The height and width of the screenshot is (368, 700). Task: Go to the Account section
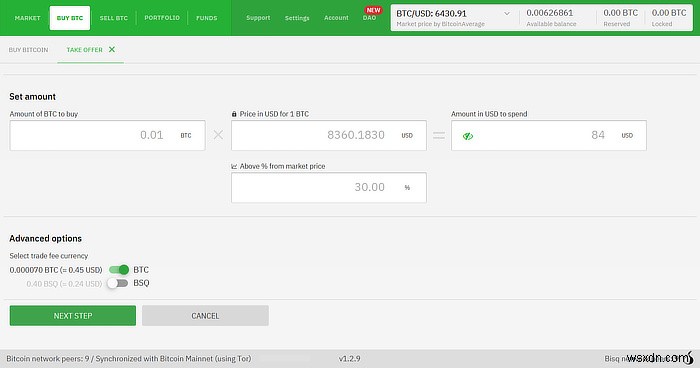(336, 18)
